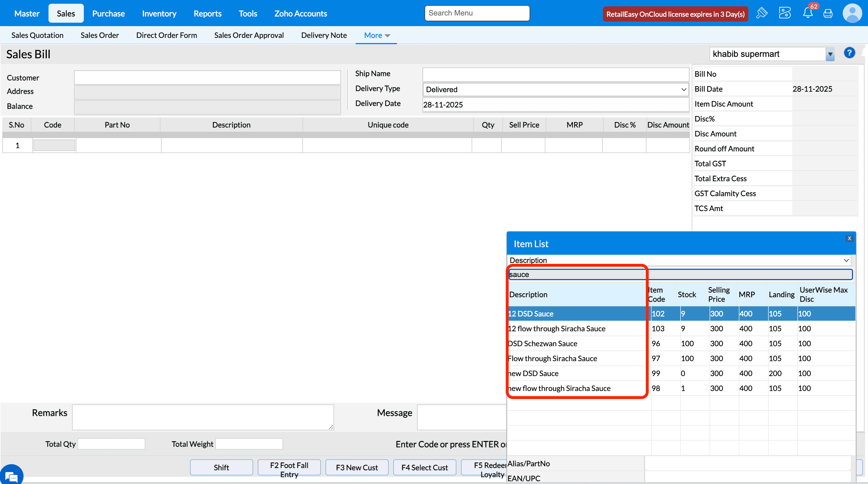Click the Customer input field
868x484 pixels.
point(207,78)
